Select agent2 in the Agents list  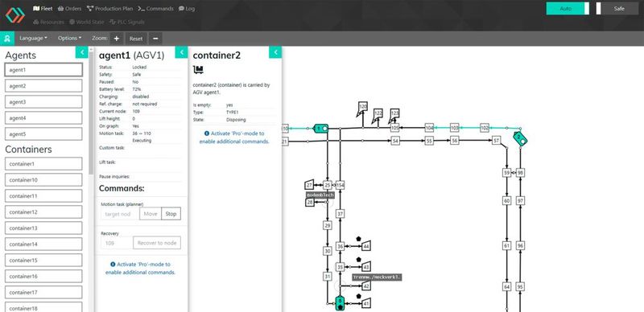[43, 86]
